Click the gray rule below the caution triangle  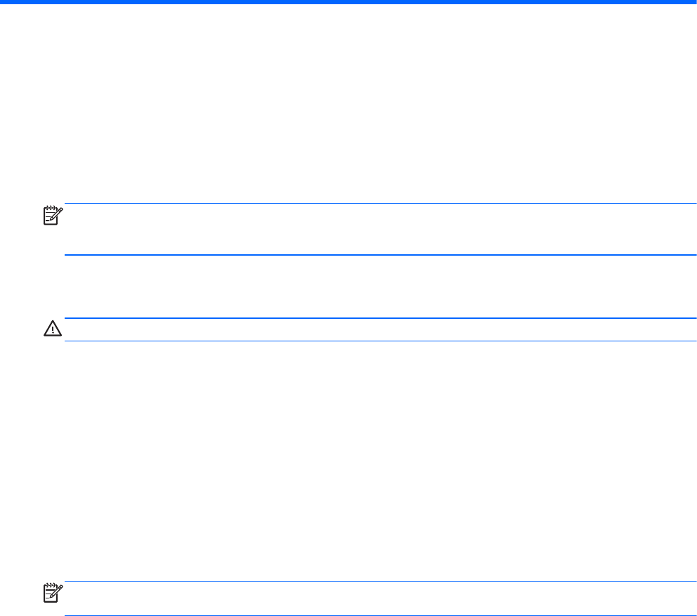[379, 341]
